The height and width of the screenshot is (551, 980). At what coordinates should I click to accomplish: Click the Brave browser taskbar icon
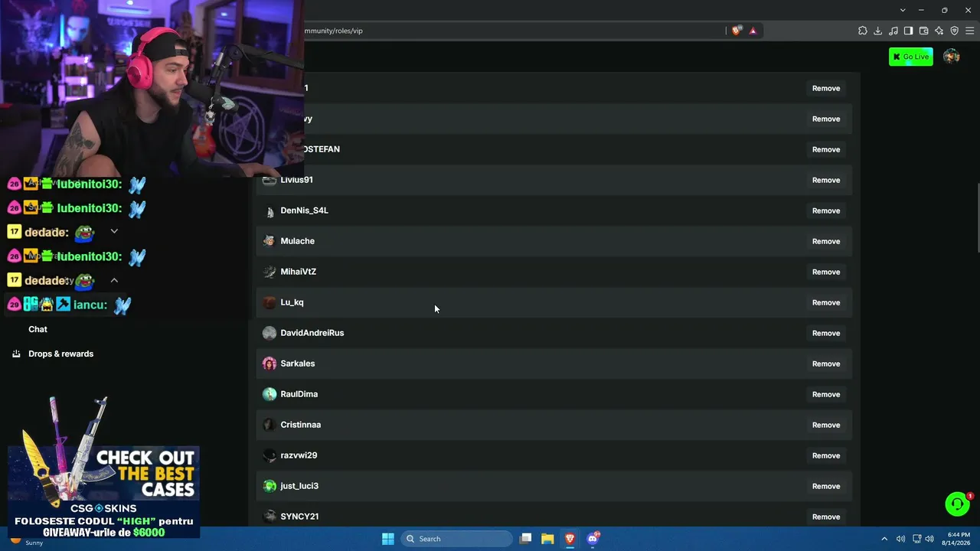tap(570, 539)
